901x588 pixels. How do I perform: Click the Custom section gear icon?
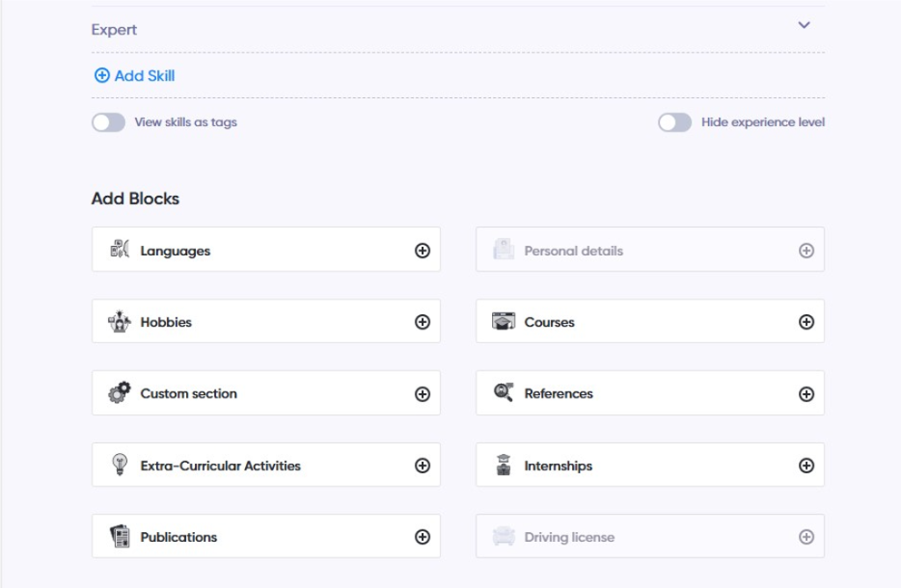120,393
